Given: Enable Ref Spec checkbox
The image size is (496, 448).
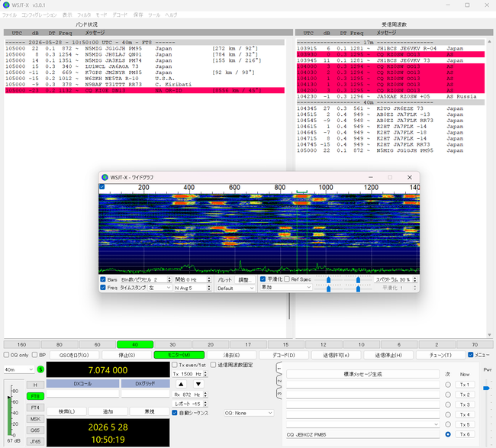Looking at the screenshot, I should pyautogui.click(x=287, y=279).
